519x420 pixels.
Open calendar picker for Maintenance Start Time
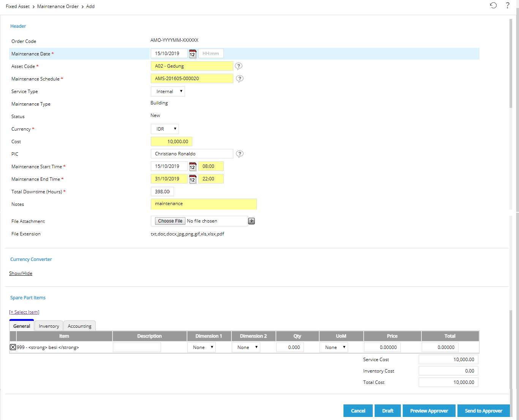[193, 166]
